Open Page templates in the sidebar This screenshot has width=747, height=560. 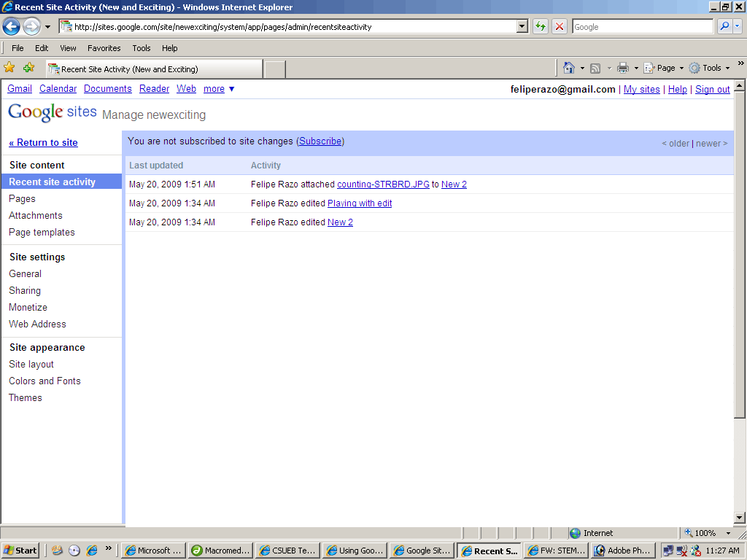[42, 233]
